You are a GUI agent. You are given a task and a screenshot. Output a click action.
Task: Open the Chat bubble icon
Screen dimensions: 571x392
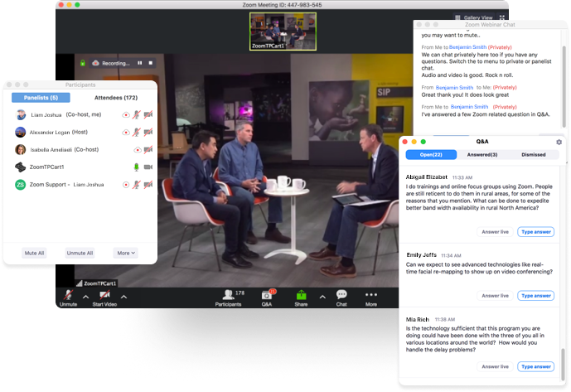[341, 294]
